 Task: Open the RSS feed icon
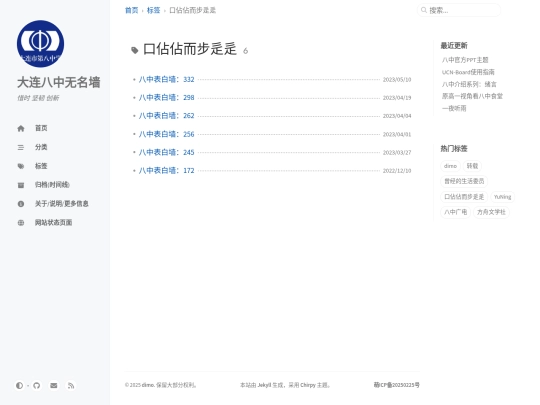click(x=71, y=385)
